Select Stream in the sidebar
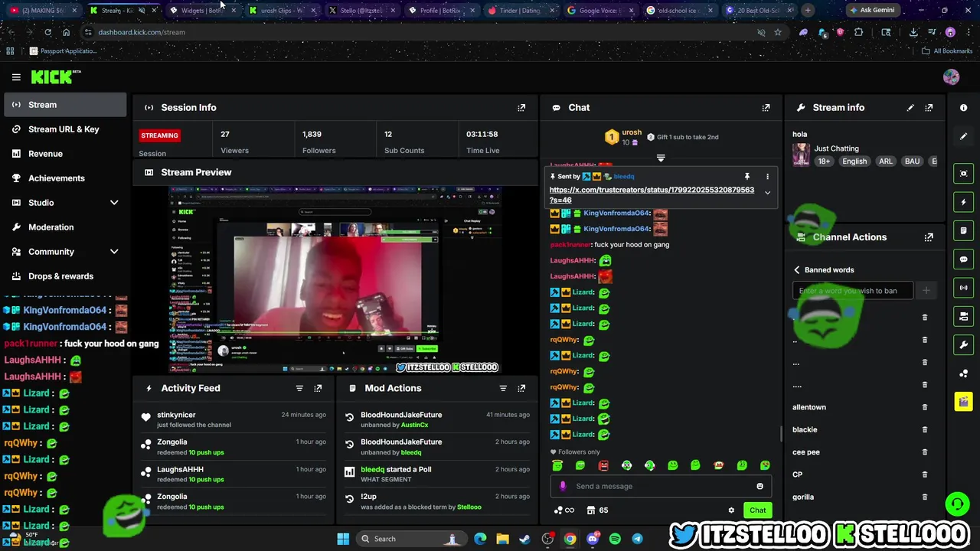This screenshot has width=980, height=551. [x=65, y=105]
